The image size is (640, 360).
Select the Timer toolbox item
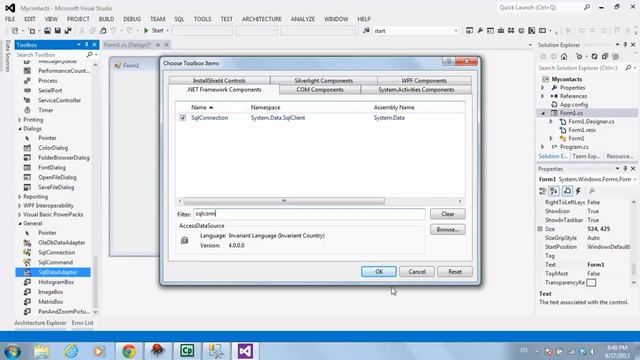tap(46, 110)
